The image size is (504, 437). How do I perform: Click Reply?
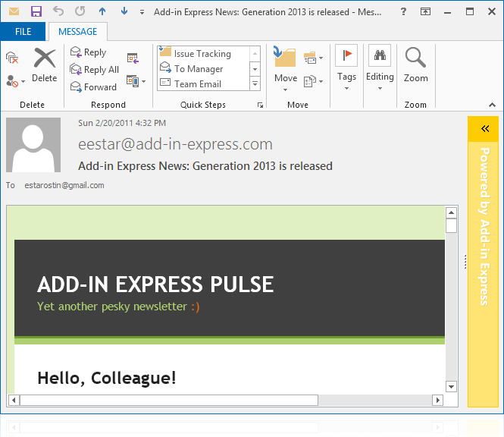pos(88,52)
